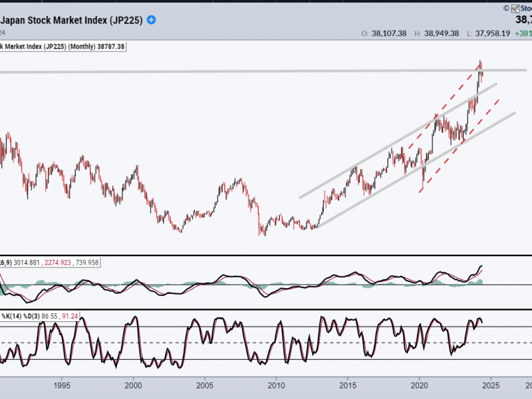The height and width of the screenshot is (399, 532).
Task: Click the 2005 label on the time axis
Action: pyautogui.click(x=205, y=386)
